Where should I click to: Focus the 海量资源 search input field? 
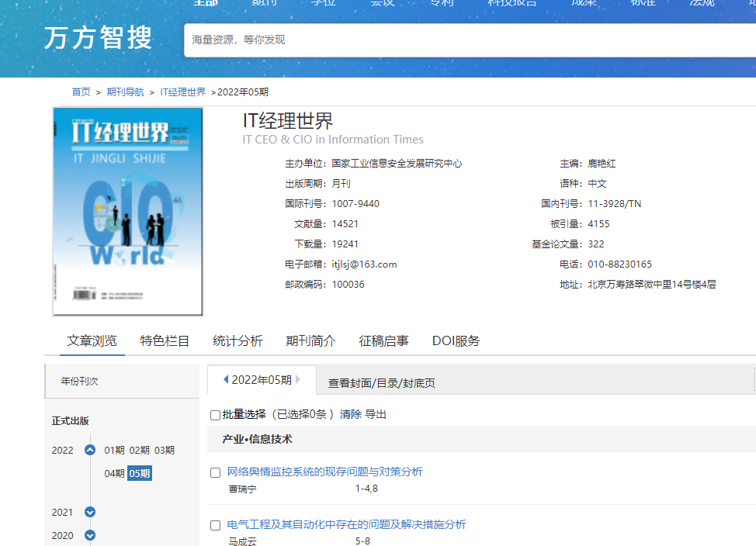coord(470,40)
